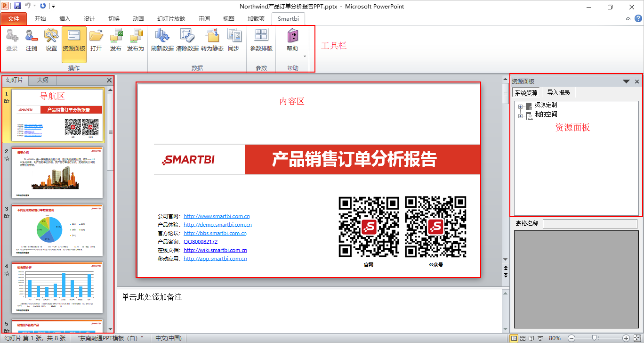This screenshot has height=343, width=644.
Task: Select the 系统资源 tab in resource panel
Action: 526,93
